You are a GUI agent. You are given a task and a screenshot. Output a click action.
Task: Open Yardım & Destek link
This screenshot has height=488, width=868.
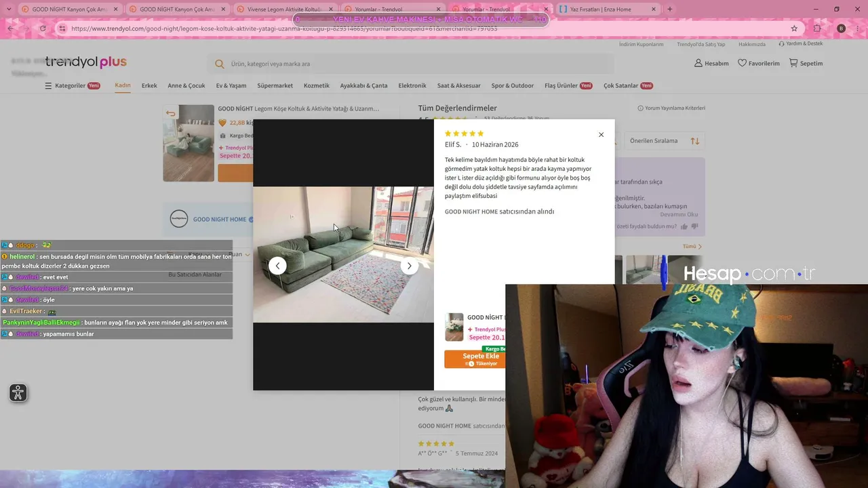pyautogui.click(x=801, y=44)
